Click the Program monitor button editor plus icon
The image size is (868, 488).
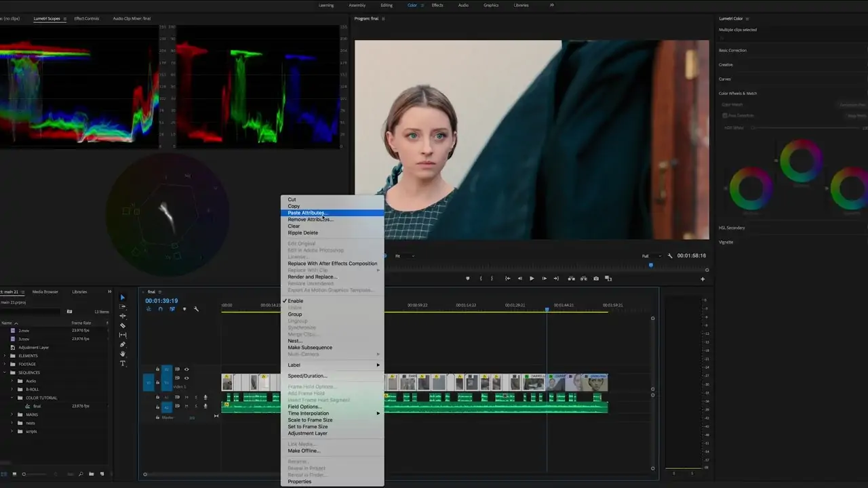(x=703, y=279)
